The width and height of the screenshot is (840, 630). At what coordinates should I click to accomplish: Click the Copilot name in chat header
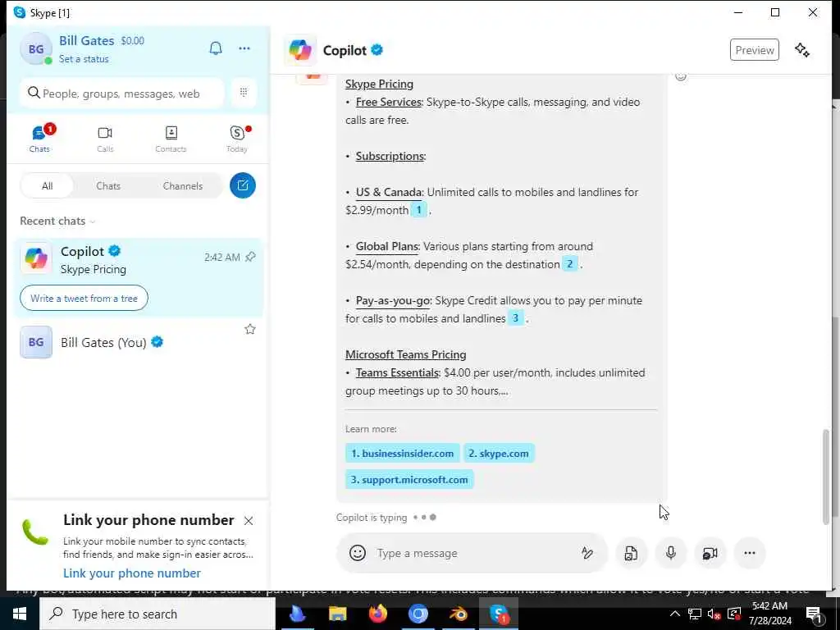coord(345,50)
